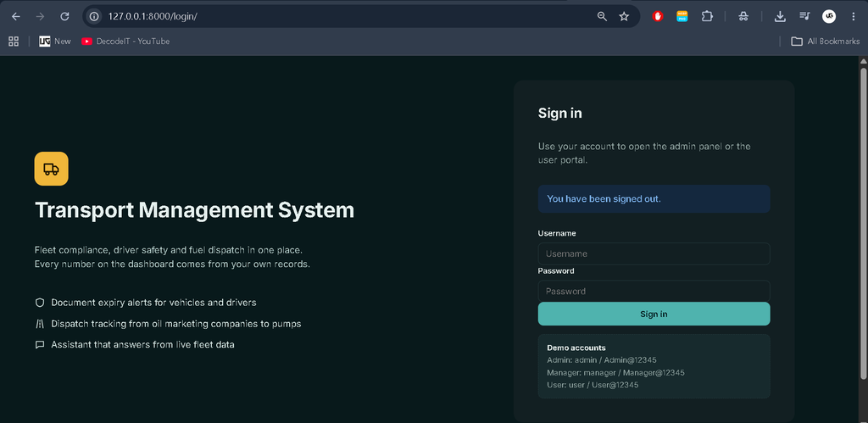
Task: Click "User: user / User@12345" text
Action: 593,385
